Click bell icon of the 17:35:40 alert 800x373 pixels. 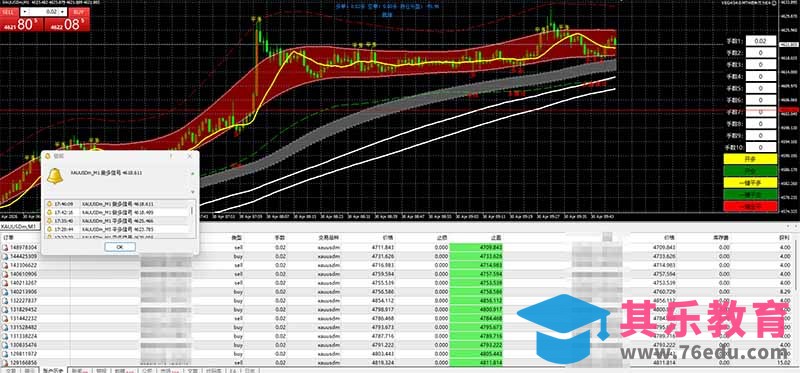pos(49,221)
